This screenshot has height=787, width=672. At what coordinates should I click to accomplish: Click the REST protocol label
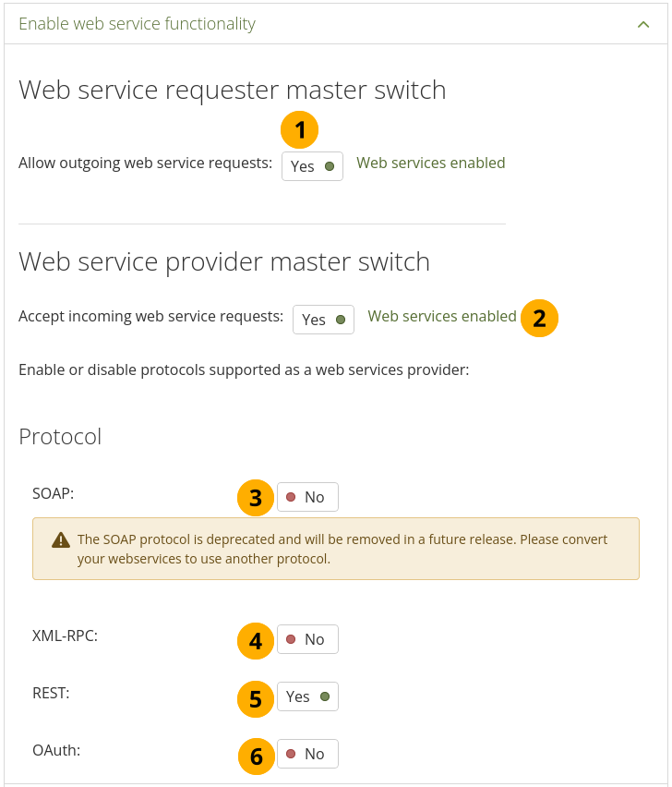pyautogui.click(x=50, y=693)
